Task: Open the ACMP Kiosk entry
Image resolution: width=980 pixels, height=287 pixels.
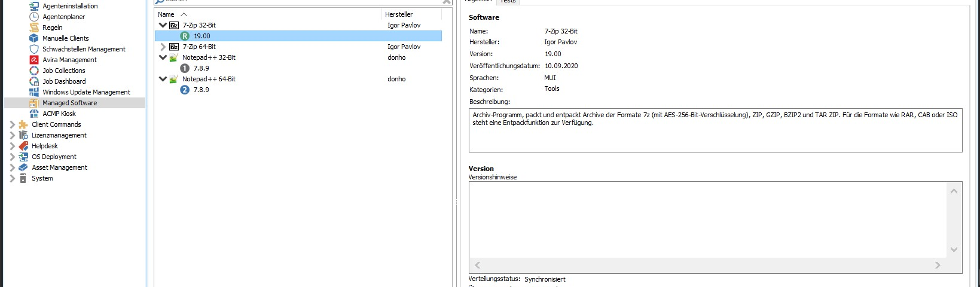Action: pos(59,114)
